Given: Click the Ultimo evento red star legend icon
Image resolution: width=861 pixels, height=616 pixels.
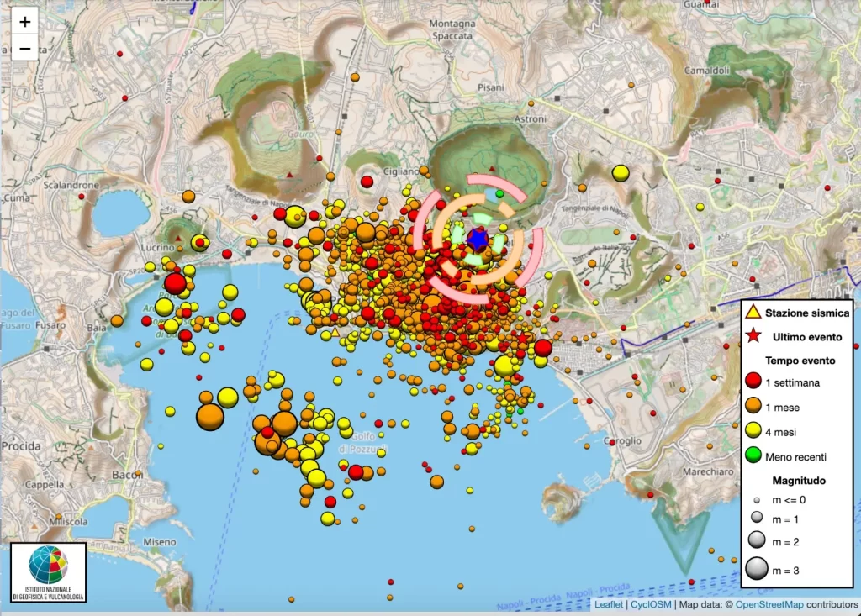Looking at the screenshot, I should pyautogui.click(x=753, y=335).
